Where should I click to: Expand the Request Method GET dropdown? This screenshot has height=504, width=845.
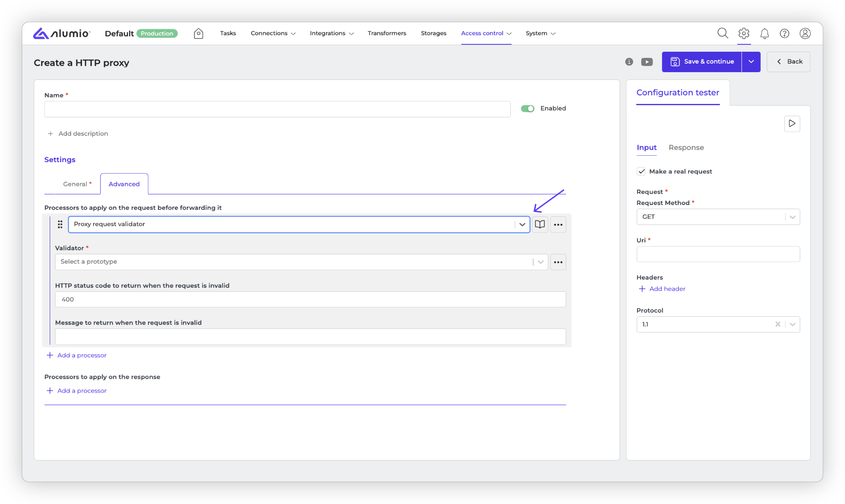792,217
